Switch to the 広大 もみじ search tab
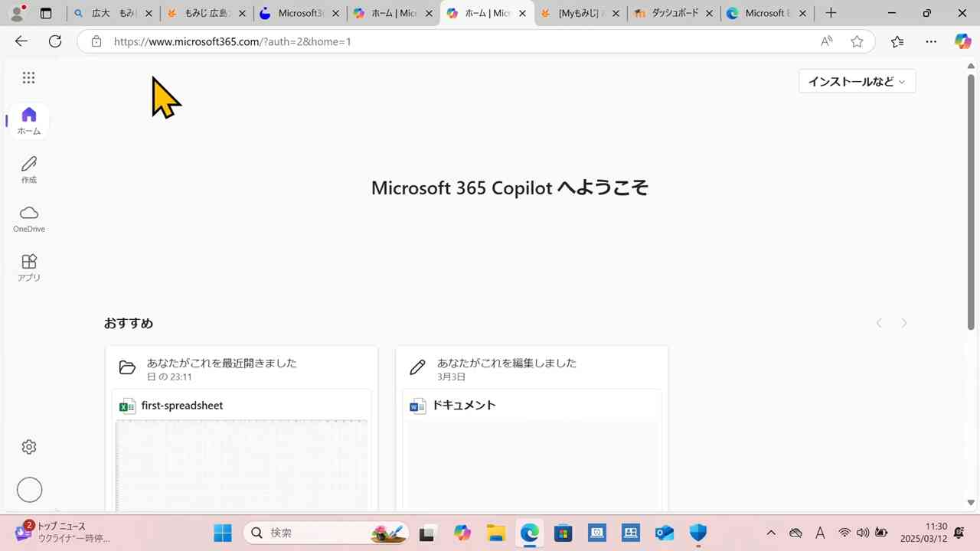 click(x=113, y=13)
